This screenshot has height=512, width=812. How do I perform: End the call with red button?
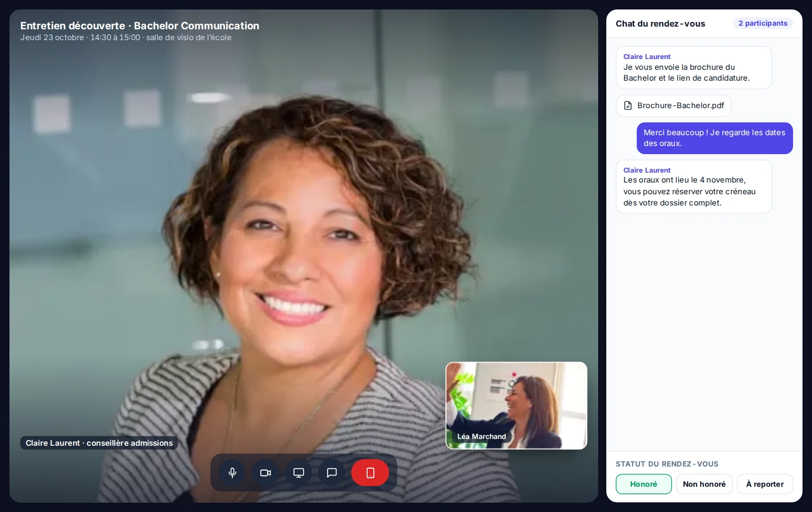click(370, 473)
